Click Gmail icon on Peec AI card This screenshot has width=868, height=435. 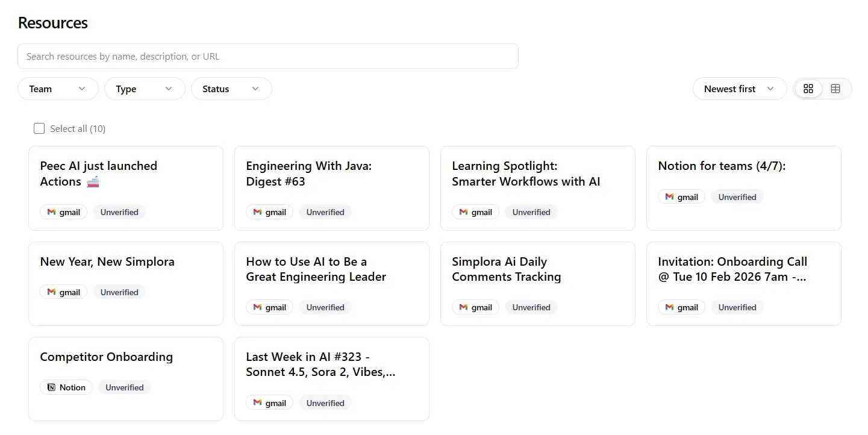(52, 212)
